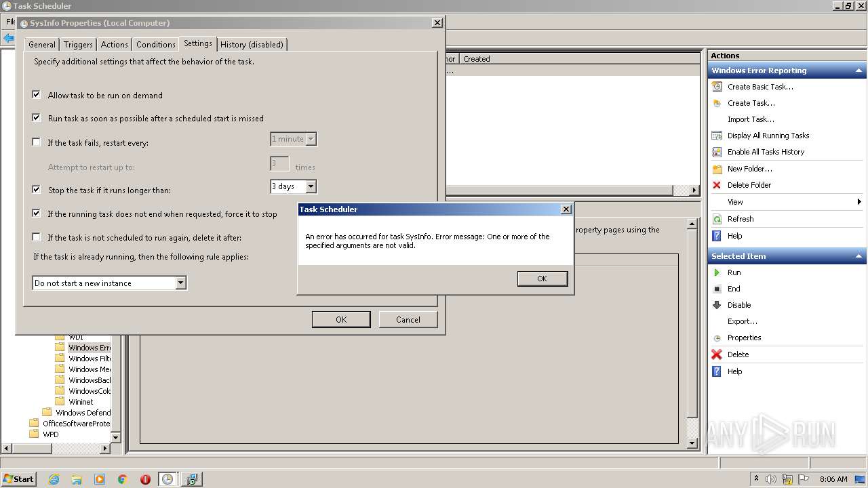Click the Delete icon in Selected Item
The image size is (868, 488).
[x=717, y=354]
